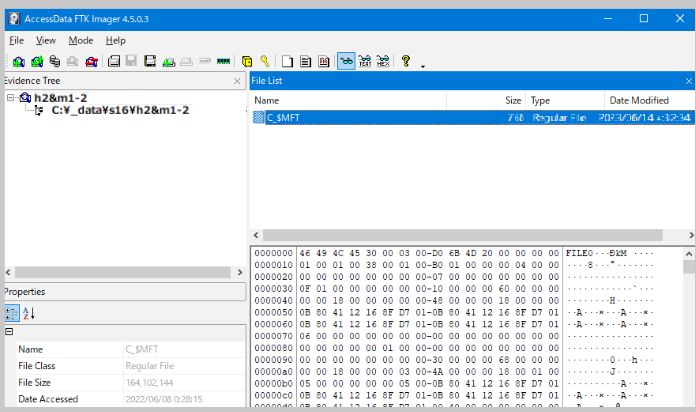Close the File List pane
696x412 pixels.
(688, 81)
